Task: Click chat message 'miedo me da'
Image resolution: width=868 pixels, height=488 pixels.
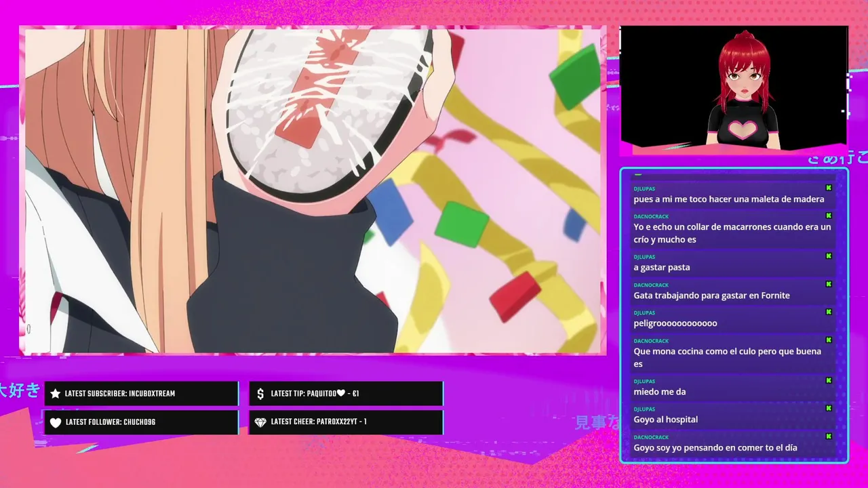Action: [660, 392]
